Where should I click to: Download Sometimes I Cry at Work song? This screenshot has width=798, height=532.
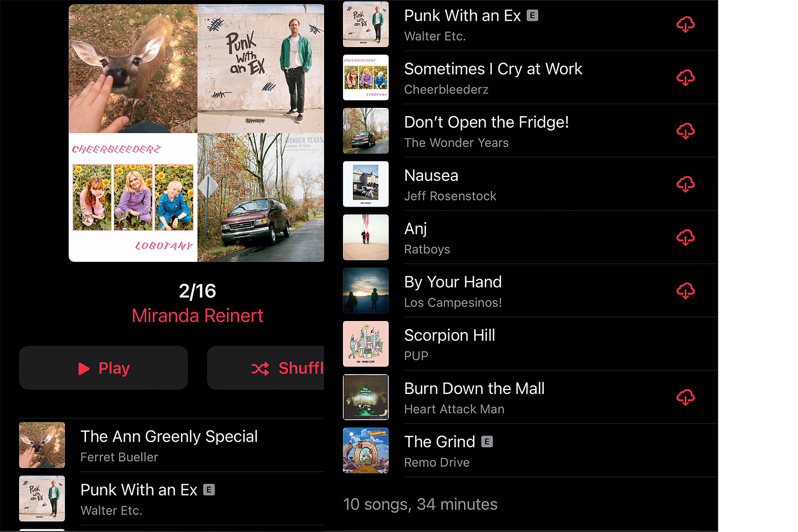pyautogui.click(x=685, y=78)
